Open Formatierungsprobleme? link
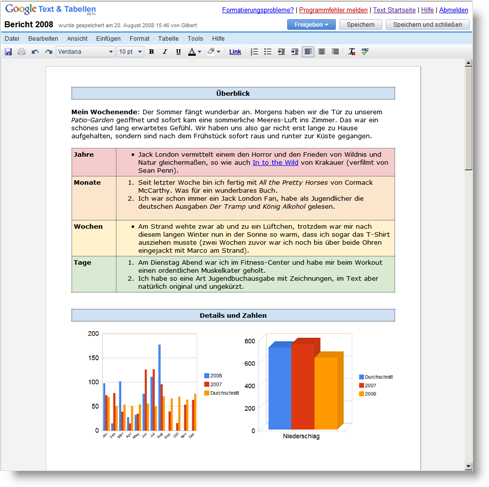This screenshot has height=487, width=489. coord(258,10)
